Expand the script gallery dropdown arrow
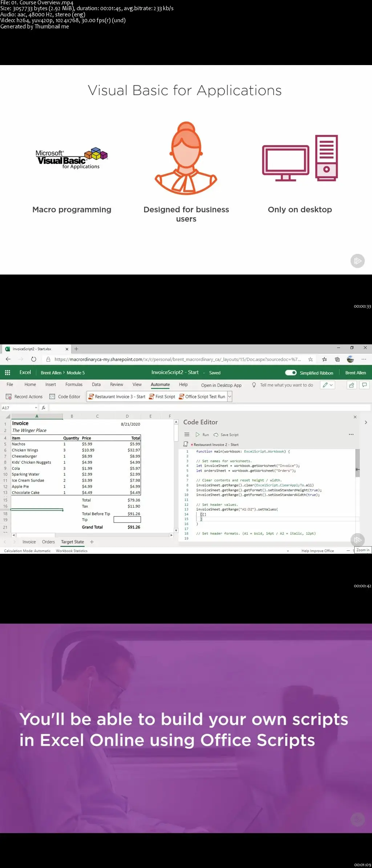This screenshot has height=868, width=372. (230, 397)
